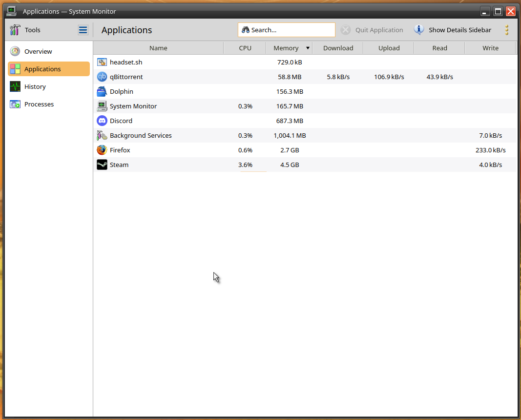Sort by the Upload column header

(389, 48)
